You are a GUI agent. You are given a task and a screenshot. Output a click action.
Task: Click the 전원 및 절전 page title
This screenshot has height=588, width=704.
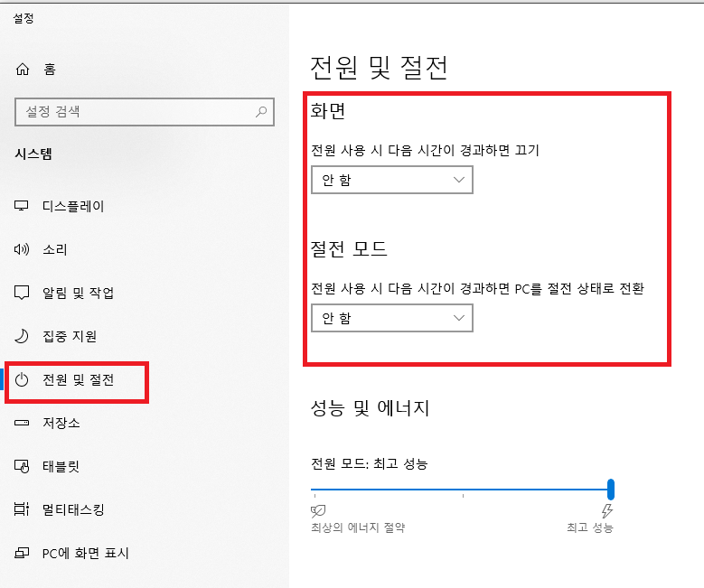(379, 68)
